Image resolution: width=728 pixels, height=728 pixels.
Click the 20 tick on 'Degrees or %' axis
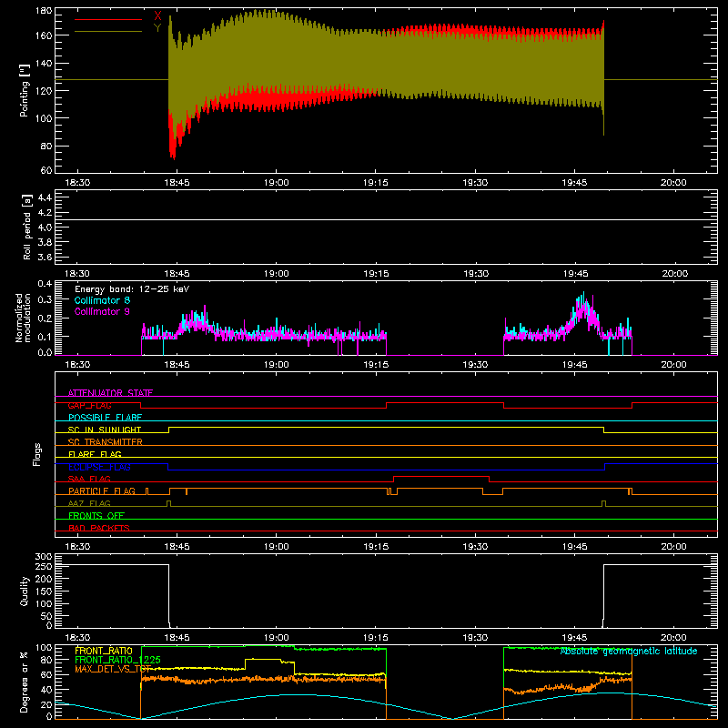[47, 704]
